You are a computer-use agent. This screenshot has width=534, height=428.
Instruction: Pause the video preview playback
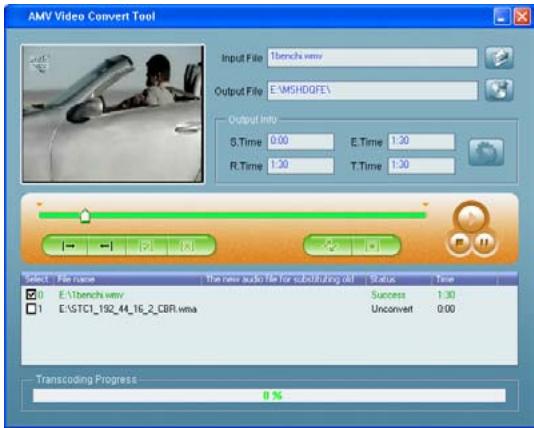click(x=484, y=242)
